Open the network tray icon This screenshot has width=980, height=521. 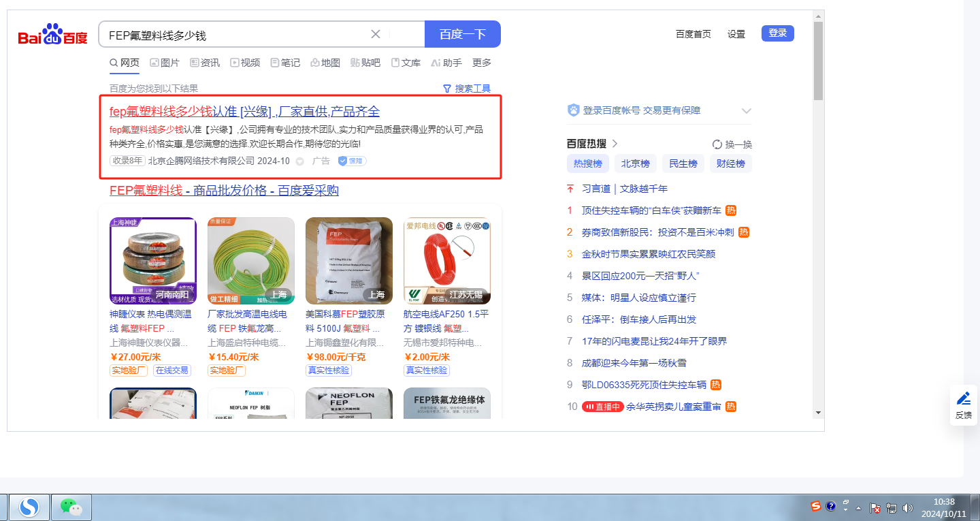[892, 508]
